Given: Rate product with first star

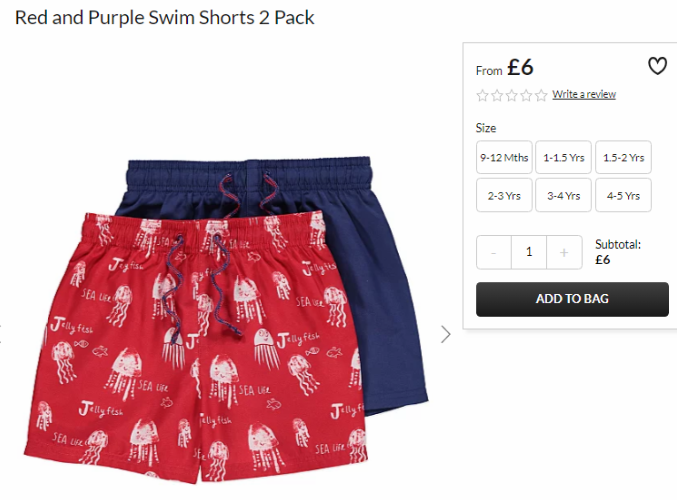Looking at the screenshot, I should coord(482,95).
